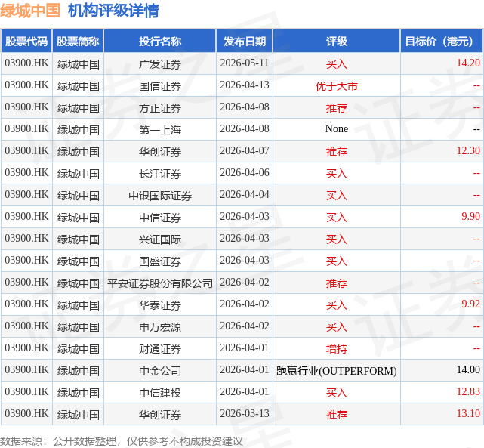Image resolution: width=484 pixels, height=448 pixels.
Task: Click the date 2026-05-11
Action: point(245,63)
